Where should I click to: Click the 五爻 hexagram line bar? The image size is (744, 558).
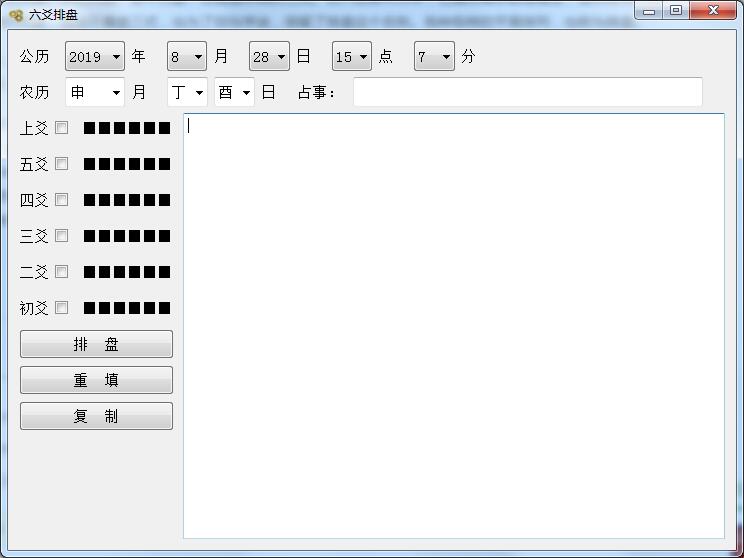pos(127,164)
